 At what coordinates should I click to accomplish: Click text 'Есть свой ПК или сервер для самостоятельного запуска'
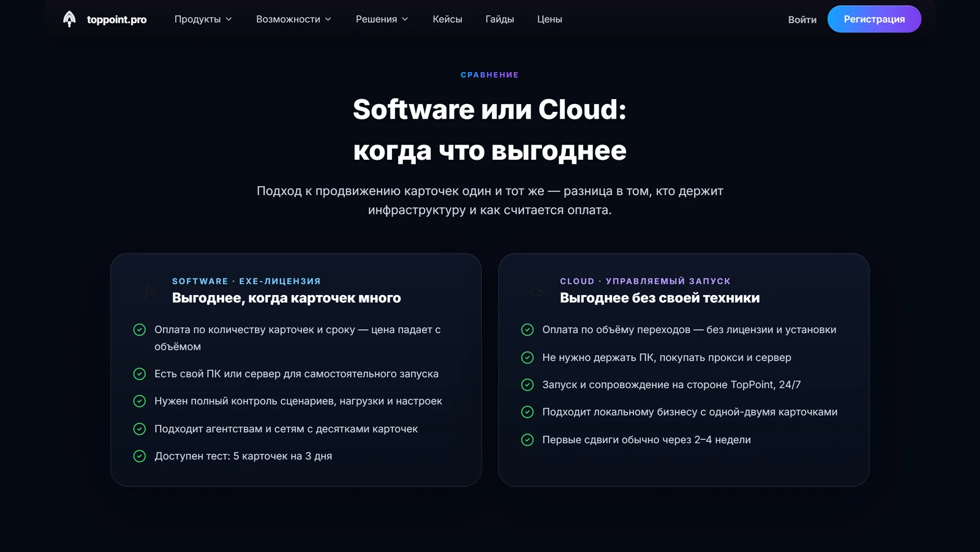[x=296, y=374]
